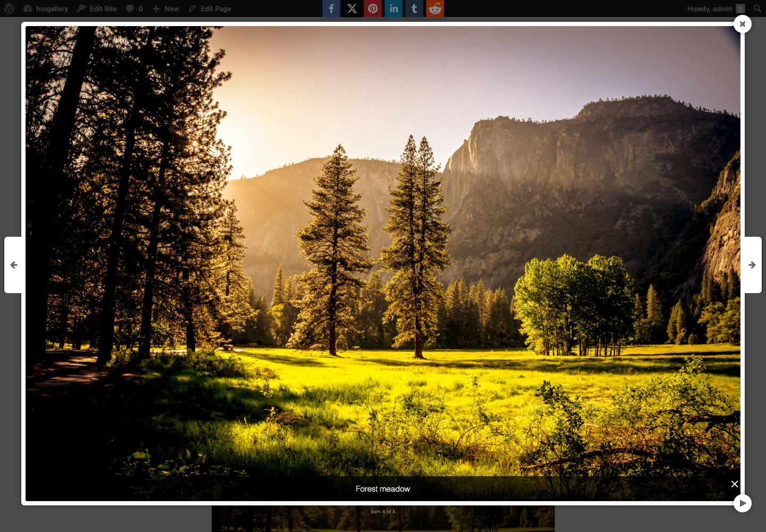This screenshot has height=532, width=766.
Task: Share via the Tumblr icon
Action: (x=414, y=9)
